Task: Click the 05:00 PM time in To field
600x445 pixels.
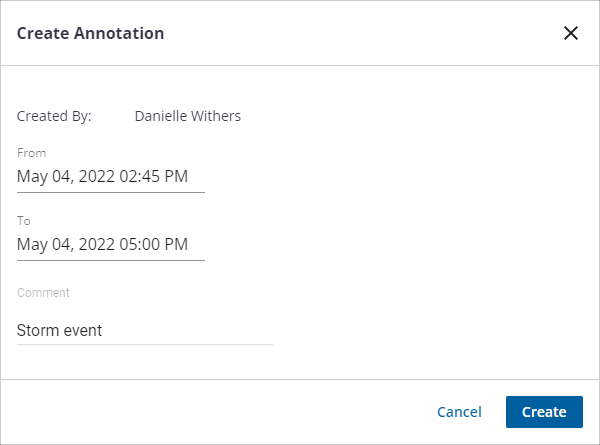Action: [153, 244]
